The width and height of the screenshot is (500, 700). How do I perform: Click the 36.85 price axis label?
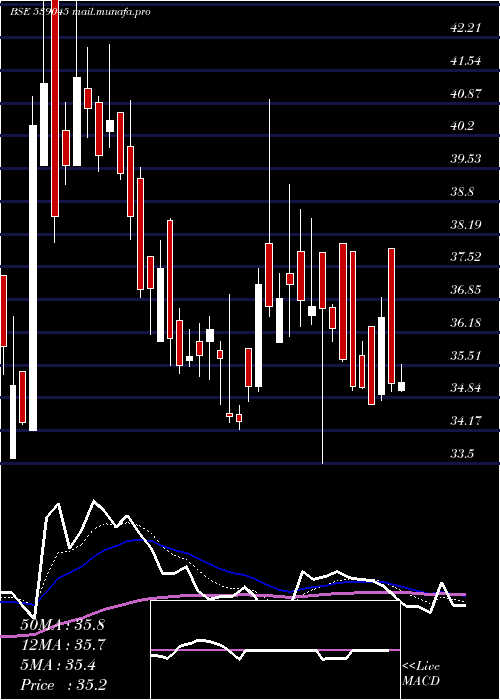(x=466, y=290)
